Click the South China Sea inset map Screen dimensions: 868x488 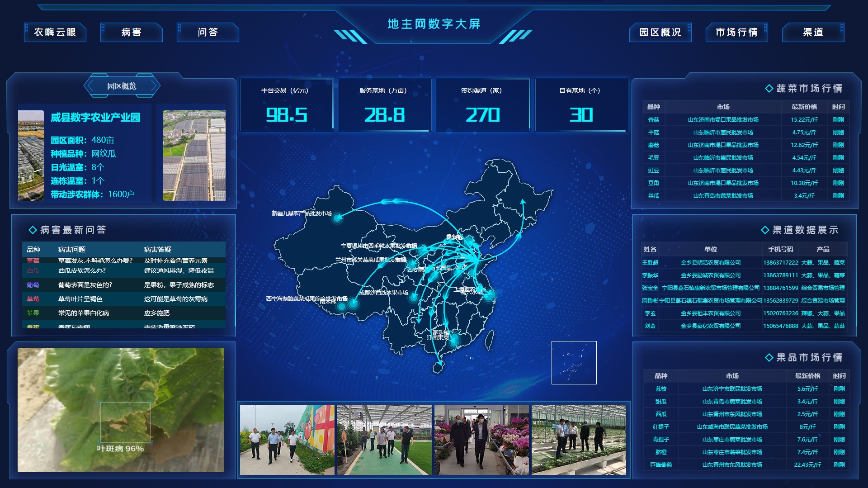pos(574,362)
